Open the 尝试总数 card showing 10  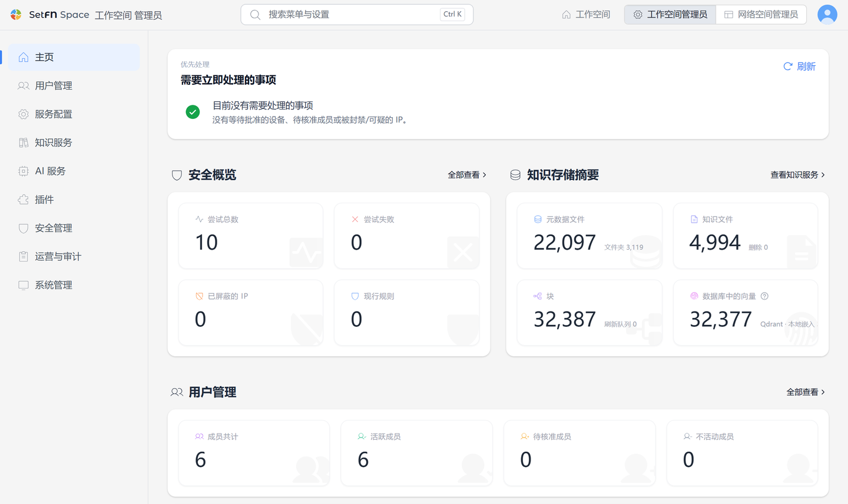251,236
